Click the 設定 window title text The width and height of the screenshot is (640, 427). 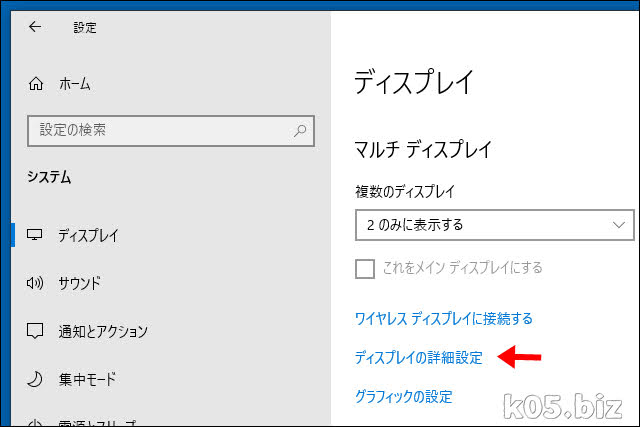pos(85,28)
